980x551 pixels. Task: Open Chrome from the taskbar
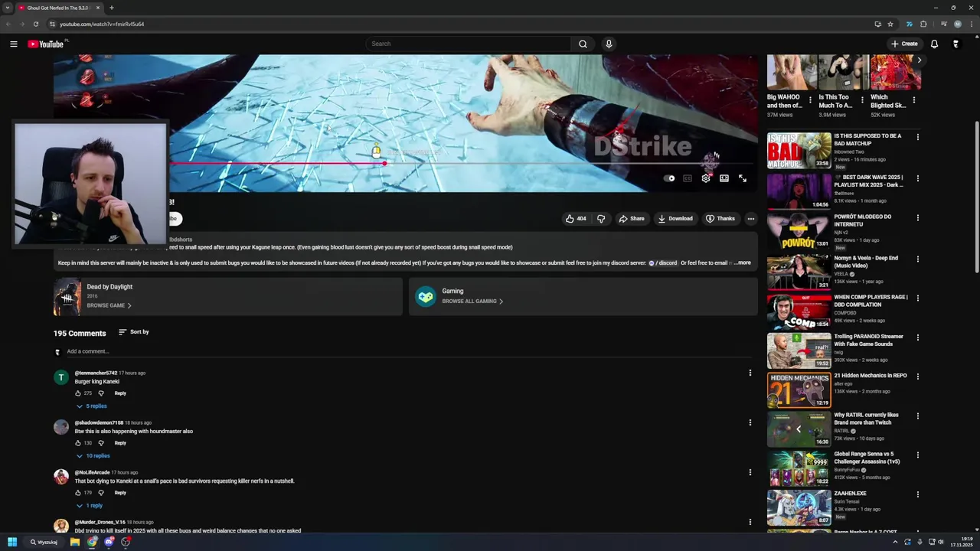point(92,542)
